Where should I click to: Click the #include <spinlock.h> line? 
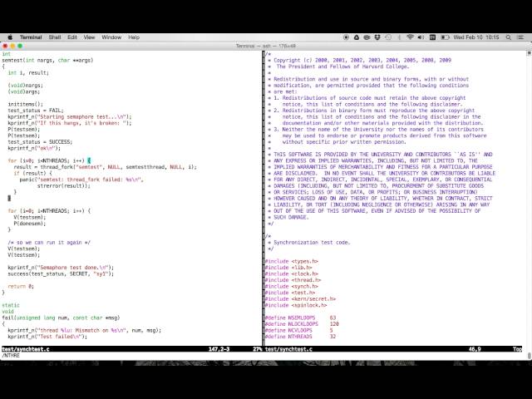click(296, 305)
